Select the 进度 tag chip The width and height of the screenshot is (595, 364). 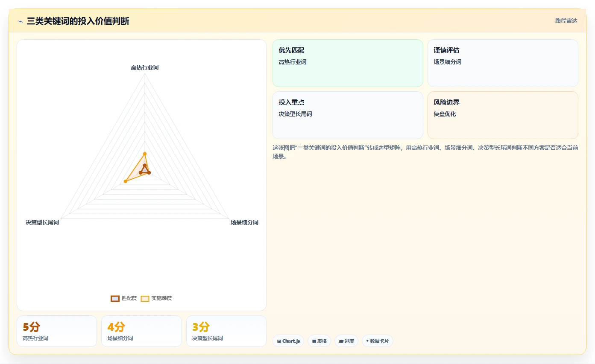point(346,341)
